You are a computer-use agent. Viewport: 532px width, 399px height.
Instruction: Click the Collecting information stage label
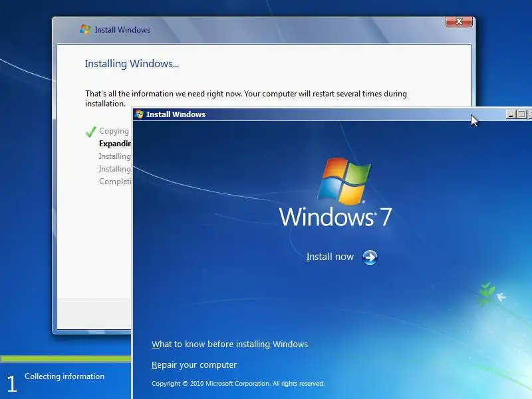[x=65, y=376]
